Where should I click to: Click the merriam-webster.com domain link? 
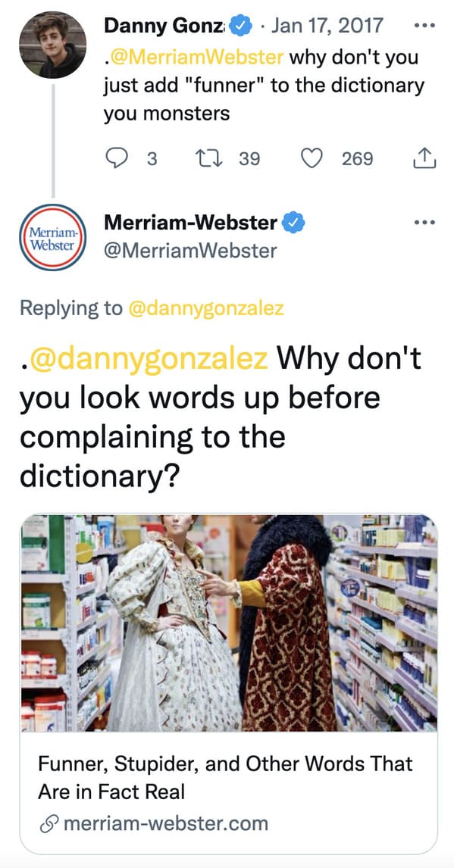166,823
